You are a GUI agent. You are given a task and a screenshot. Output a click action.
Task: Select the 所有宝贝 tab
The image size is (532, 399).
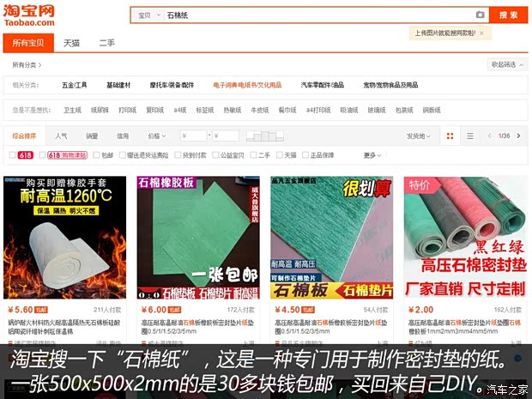[x=28, y=43]
